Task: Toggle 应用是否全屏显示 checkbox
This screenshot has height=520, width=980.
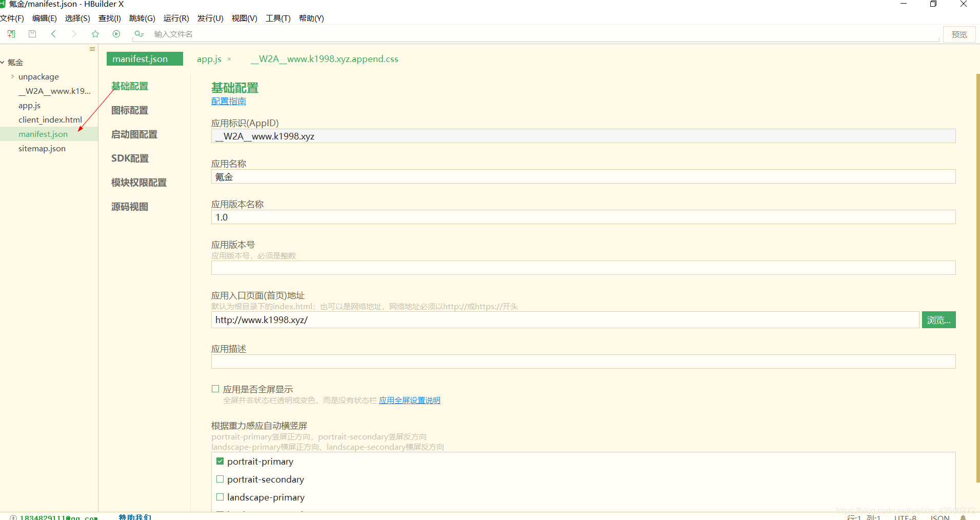Action: 215,389
